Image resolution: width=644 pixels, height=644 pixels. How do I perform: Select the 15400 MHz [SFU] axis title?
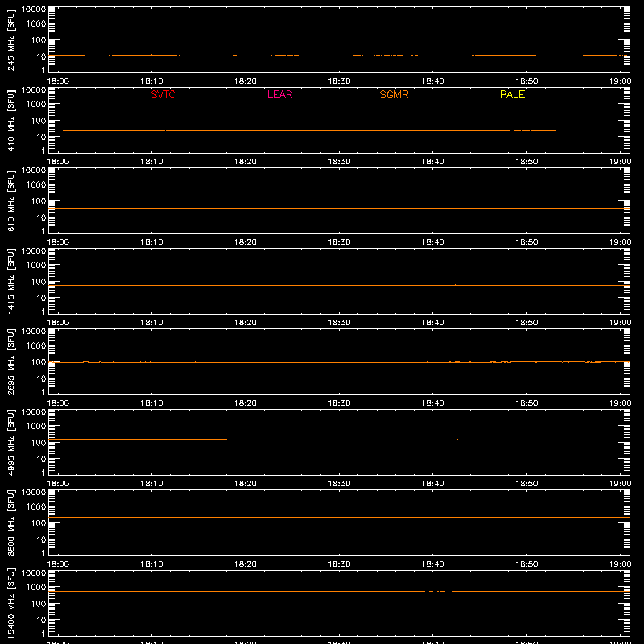coord(10,603)
